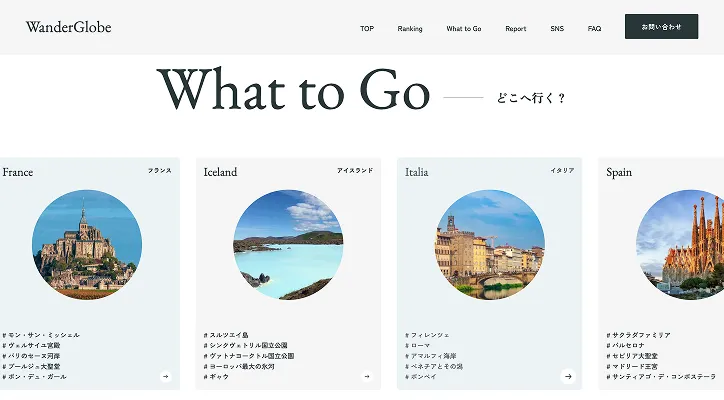724x400 pixels.
Task: Select the #ブールジュ大聖堂 tag
Action: (31, 366)
